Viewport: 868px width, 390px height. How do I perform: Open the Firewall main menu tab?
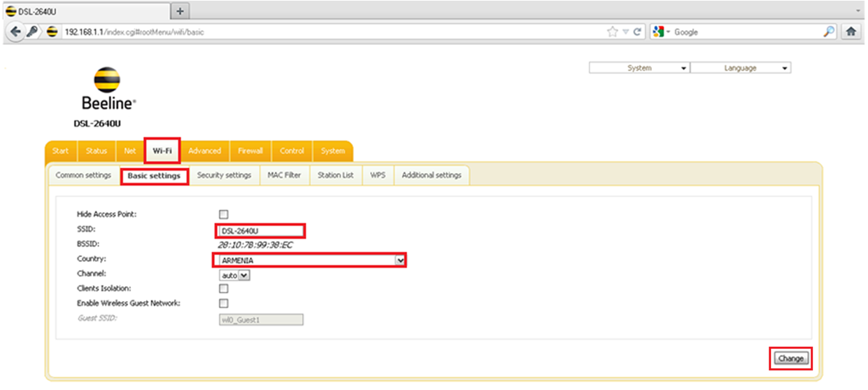tap(250, 151)
